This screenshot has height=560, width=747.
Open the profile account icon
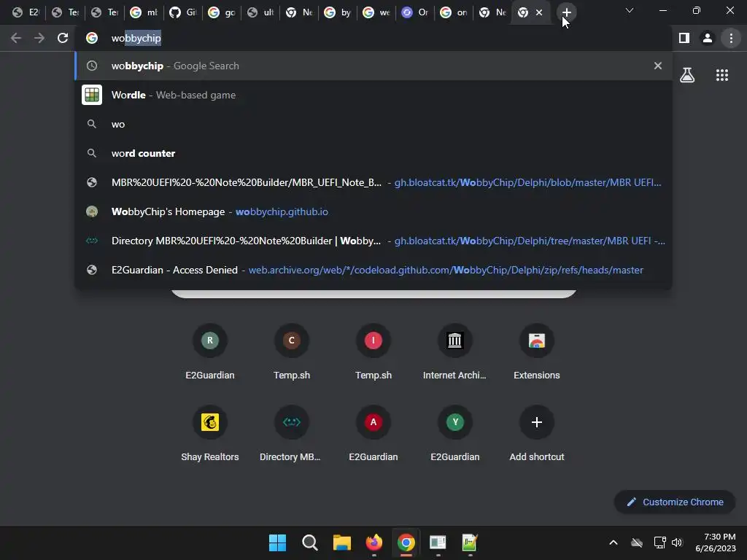point(708,38)
